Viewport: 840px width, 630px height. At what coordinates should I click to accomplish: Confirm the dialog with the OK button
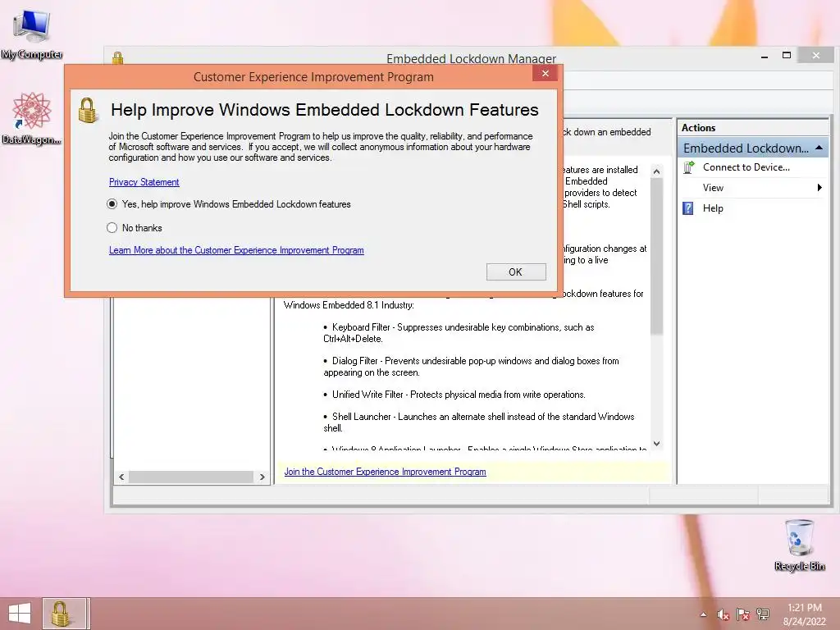coord(516,272)
